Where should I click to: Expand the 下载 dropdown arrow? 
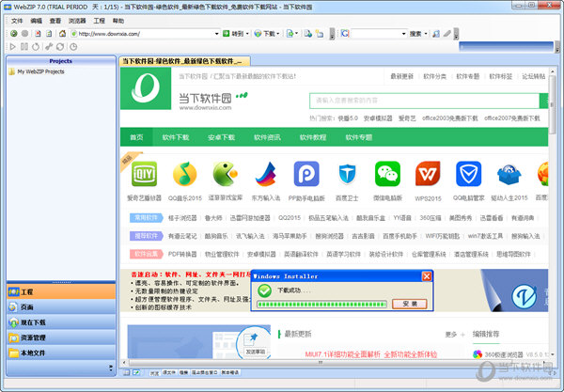(x=278, y=34)
